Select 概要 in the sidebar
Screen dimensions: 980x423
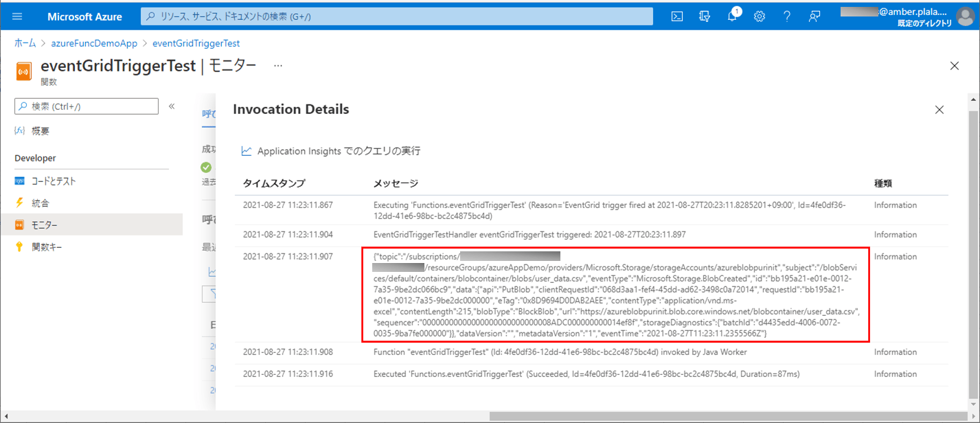40,130
